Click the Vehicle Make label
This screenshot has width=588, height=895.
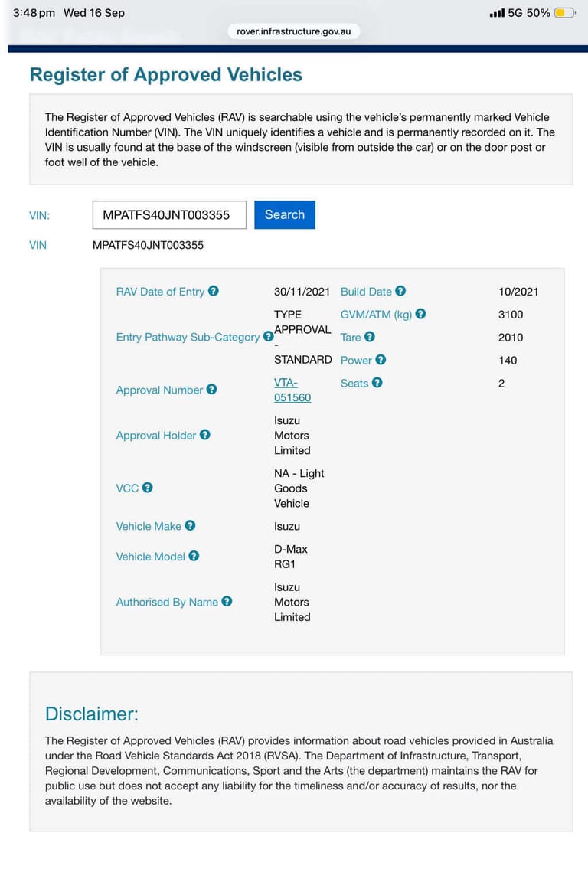(149, 526)
